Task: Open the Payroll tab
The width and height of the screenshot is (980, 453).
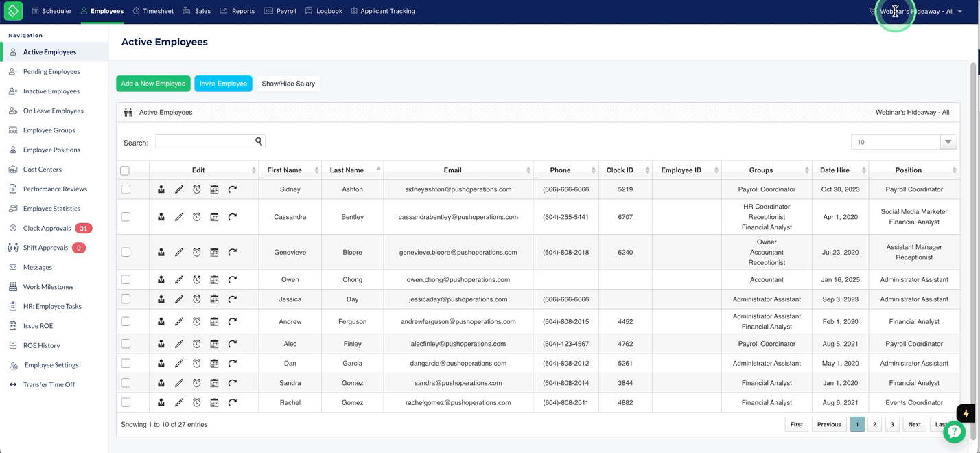Action: coord(280,11)
